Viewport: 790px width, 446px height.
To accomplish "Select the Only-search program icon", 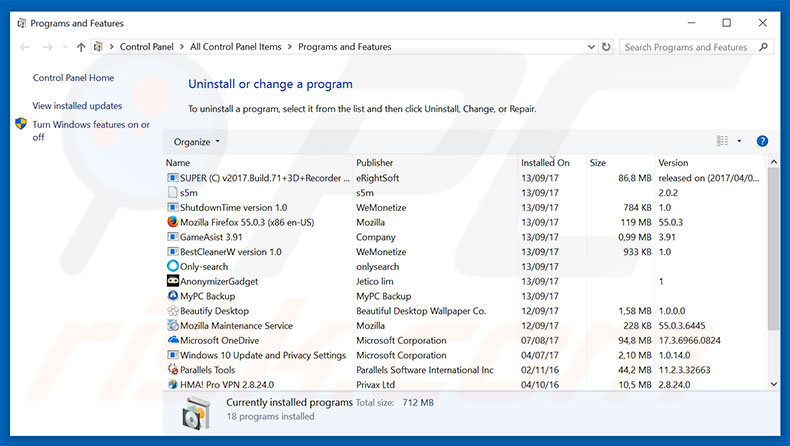I will 172,266.
